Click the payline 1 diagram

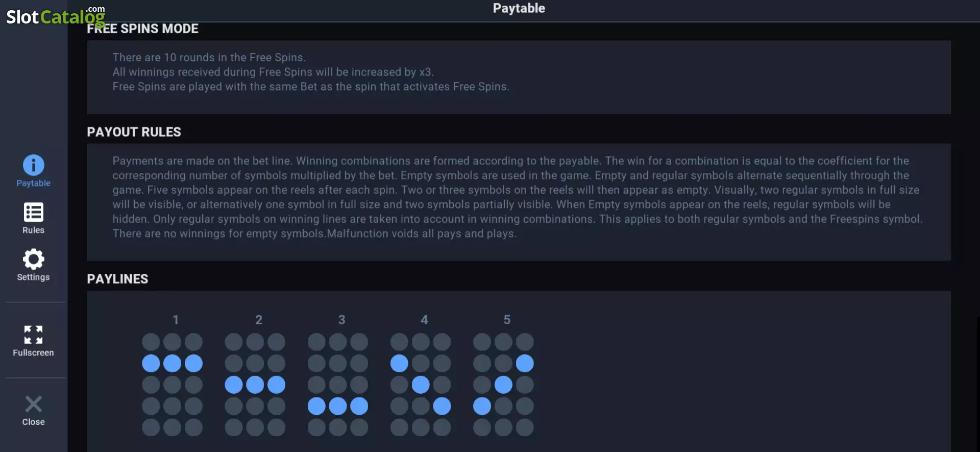[173, 385]
